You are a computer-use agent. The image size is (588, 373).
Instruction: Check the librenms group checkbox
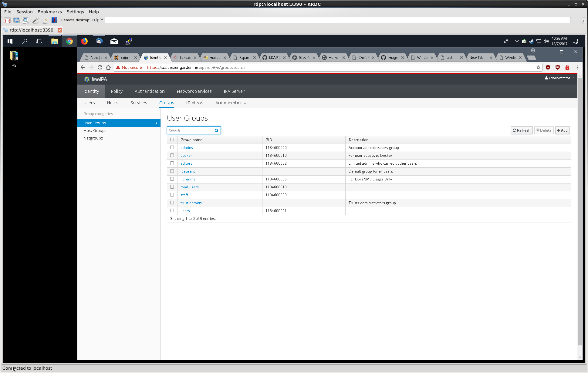click(172, 179)
